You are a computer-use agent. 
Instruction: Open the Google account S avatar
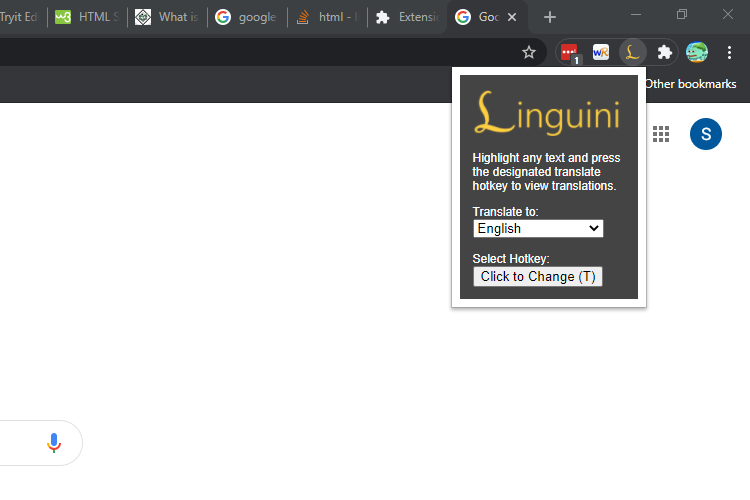(x=706, y=134)
